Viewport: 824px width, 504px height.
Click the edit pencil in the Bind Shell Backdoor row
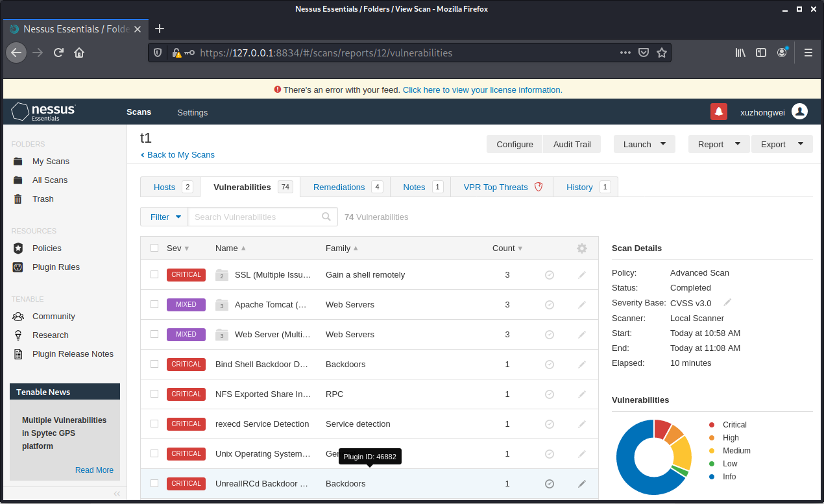point(582,365)
